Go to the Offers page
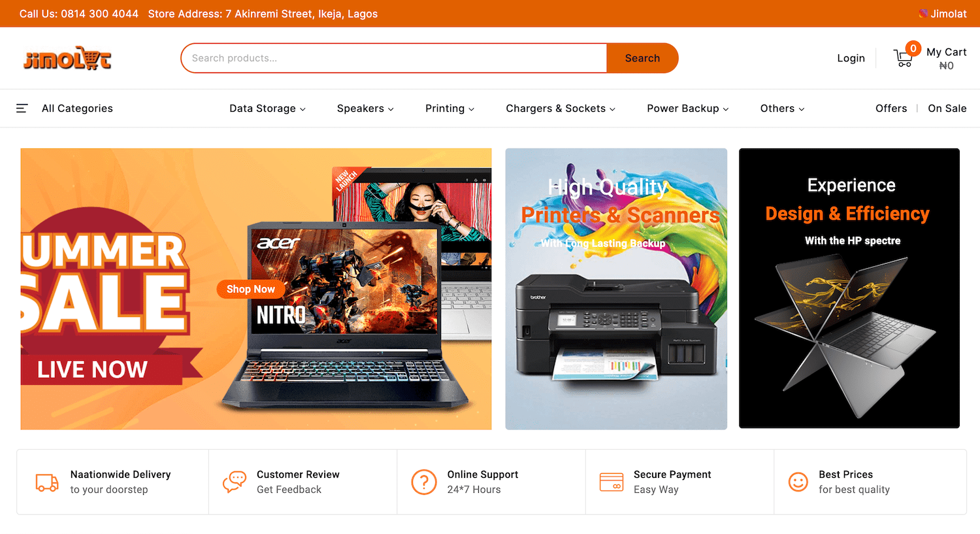Screen dimensions: 980x534 point(891,108)
